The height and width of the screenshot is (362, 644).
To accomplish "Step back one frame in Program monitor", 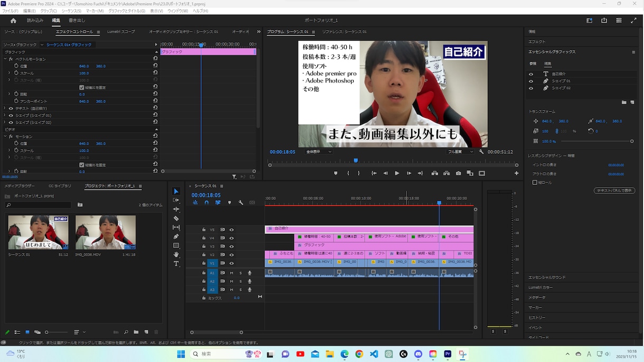I will click(x=385, y=173).
